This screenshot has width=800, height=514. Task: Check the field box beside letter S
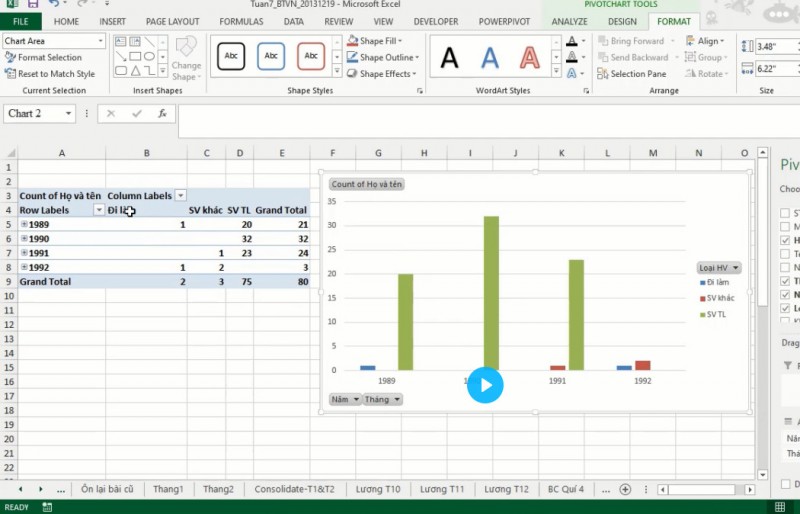point(785,213)
